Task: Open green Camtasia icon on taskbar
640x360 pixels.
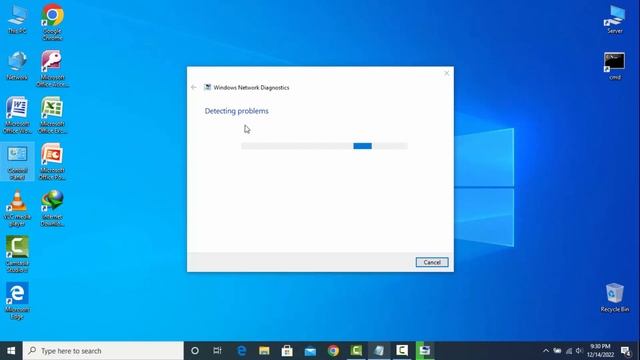Action: coord(356,351)
